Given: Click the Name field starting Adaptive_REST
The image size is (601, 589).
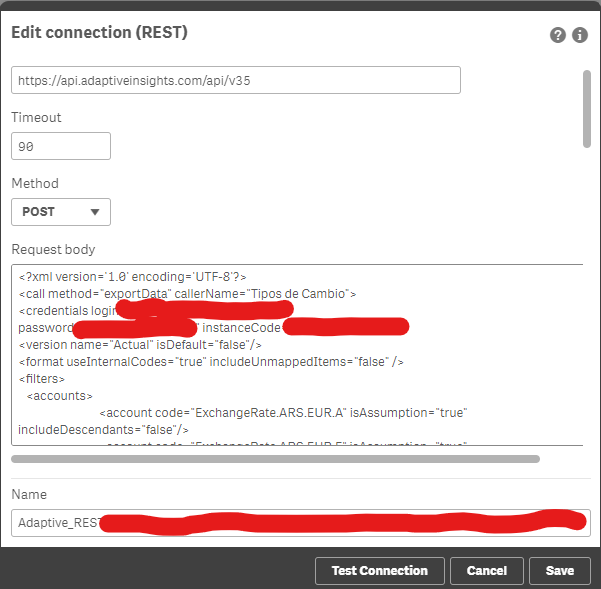Looking at the screenshot, I should [301, 523].
